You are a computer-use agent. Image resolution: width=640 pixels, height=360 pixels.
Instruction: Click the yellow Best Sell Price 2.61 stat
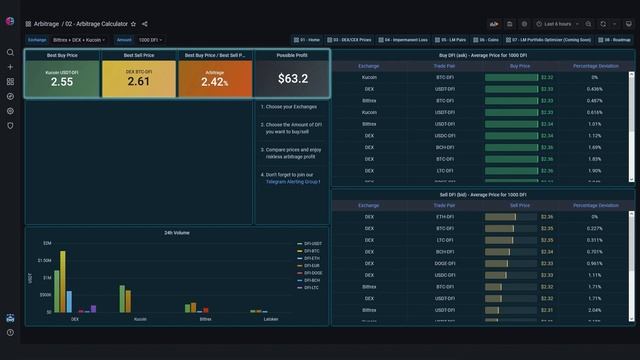pyautogui.click(x=139, y=79)
